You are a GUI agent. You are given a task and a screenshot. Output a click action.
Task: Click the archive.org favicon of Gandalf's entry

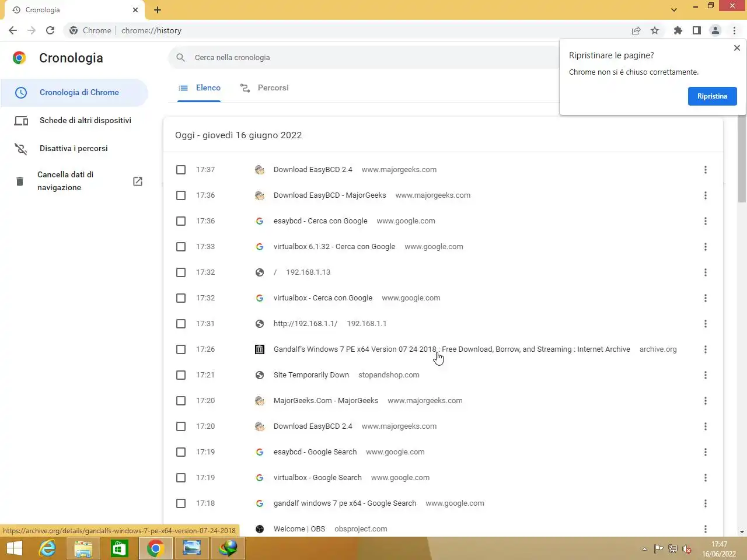point(260,349)
